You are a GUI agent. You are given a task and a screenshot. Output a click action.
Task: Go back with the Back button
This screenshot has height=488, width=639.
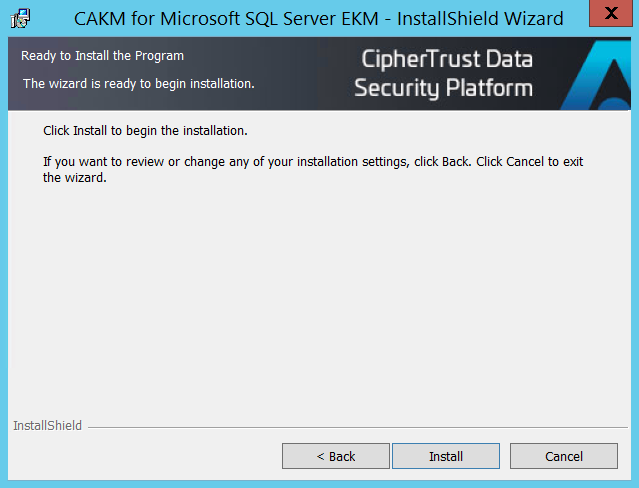[336, 456]
